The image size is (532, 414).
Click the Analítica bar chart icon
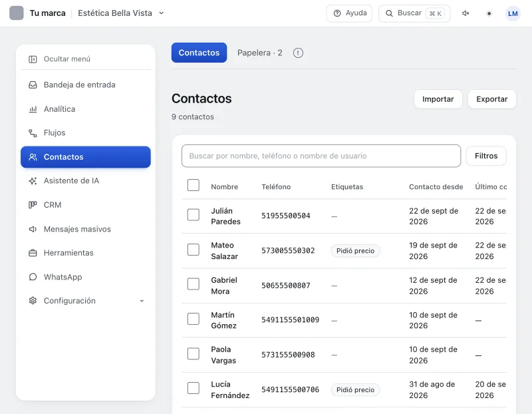click(33, 109)
